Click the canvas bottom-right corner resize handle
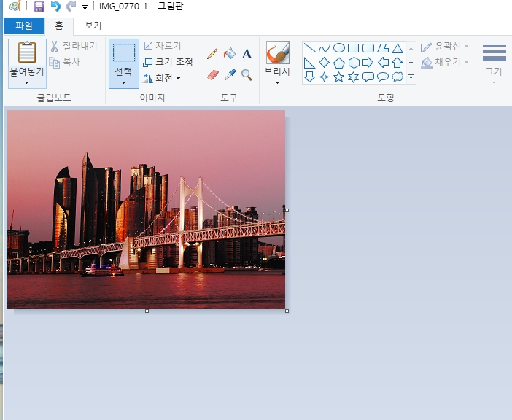 (x=287, y=311)
